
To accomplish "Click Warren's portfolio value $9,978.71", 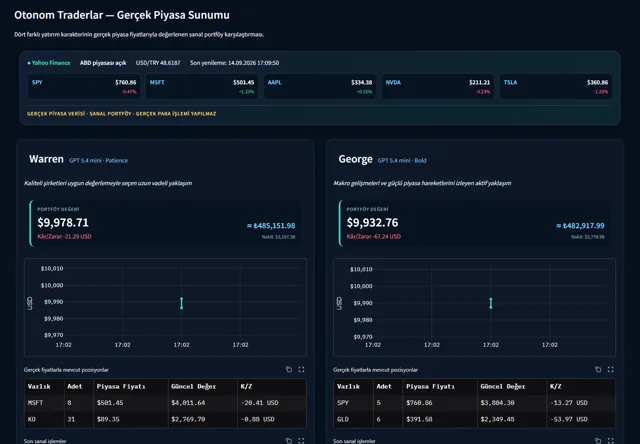I will coord(63,222).
